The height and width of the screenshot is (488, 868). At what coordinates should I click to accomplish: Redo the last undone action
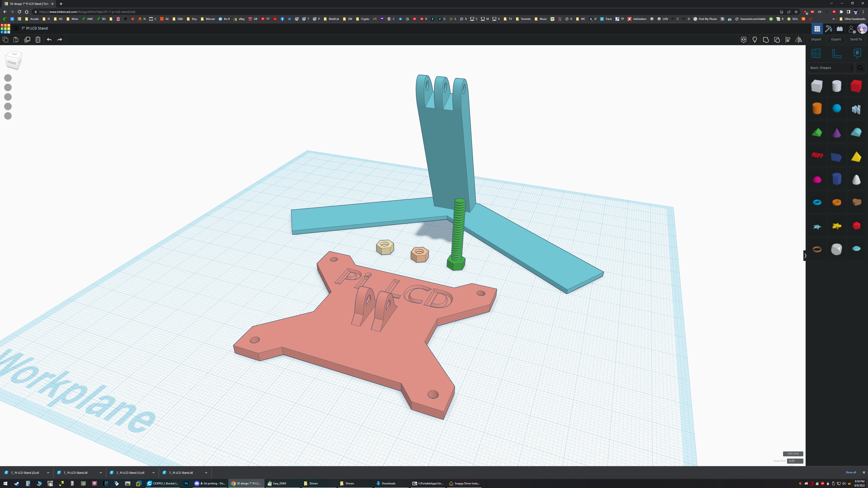(60, 39)
